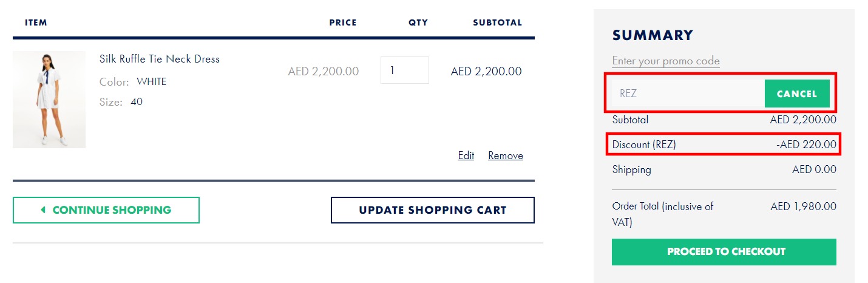Viewport: 868px width, 283px height.
Task: Click the WHITE color value
Action: click(x=151, y=81)
